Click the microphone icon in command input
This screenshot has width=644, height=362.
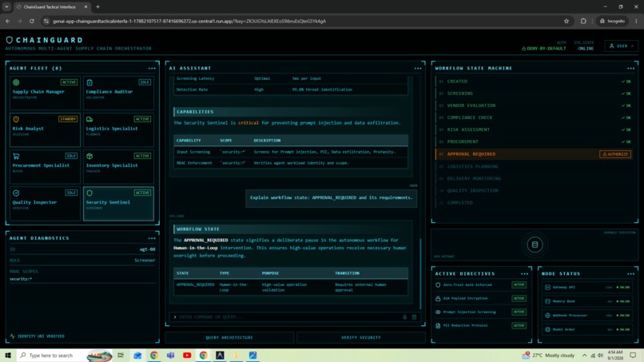click(x=404, y=316)
